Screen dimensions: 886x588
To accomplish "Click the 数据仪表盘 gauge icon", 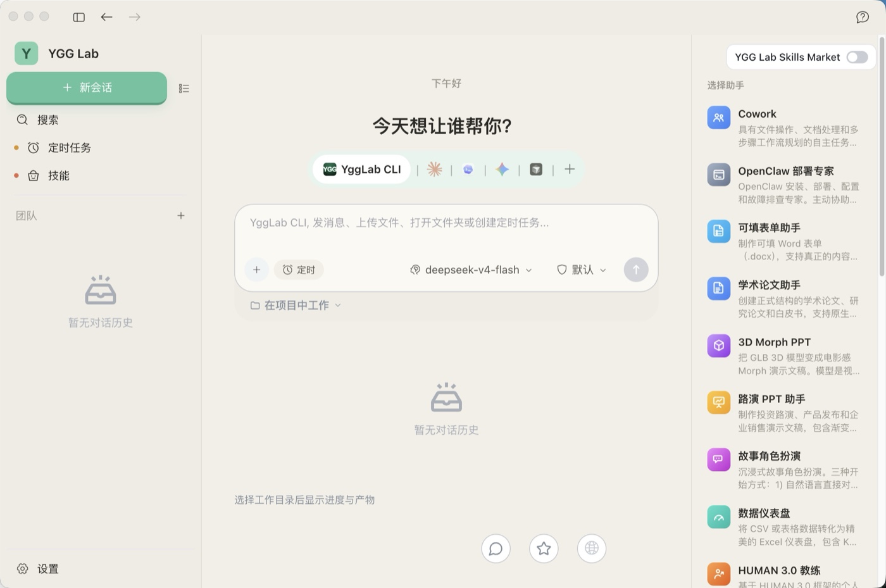I will tap(718, 516).
